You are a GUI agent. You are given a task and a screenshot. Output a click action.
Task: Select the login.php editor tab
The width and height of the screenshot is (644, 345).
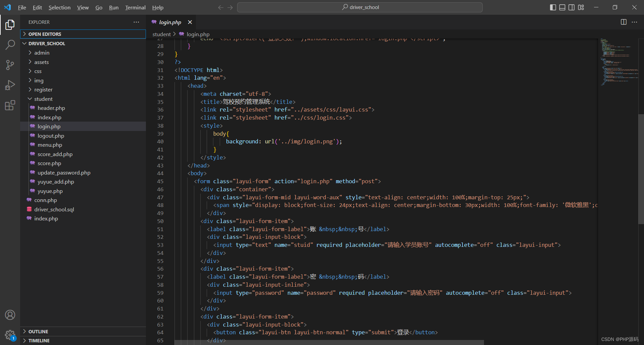pos(170,22)
